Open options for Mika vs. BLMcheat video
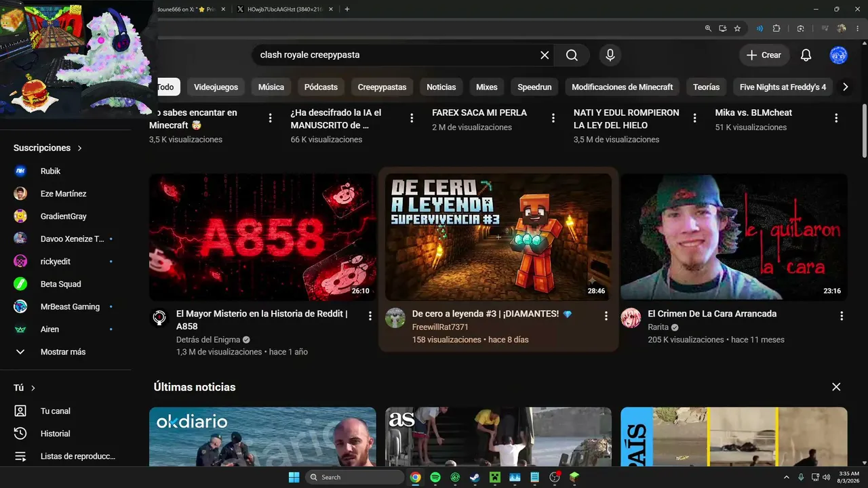 point(836,118)
